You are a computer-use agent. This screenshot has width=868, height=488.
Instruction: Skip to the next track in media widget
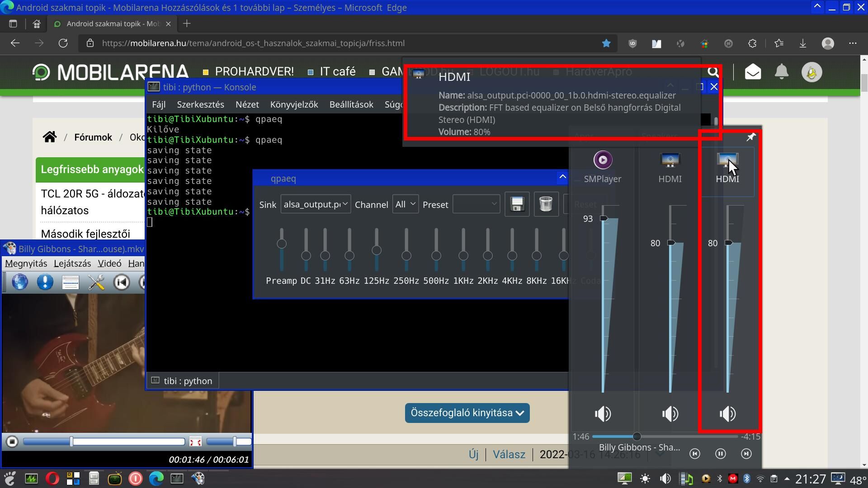[746, 454]
